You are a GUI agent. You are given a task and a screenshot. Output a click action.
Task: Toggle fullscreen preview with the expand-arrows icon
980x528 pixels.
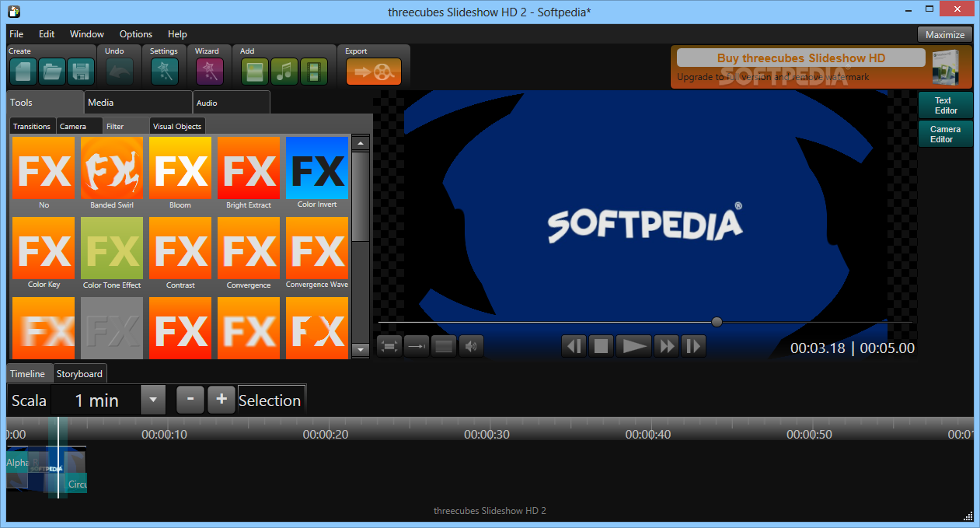point(390,346)
